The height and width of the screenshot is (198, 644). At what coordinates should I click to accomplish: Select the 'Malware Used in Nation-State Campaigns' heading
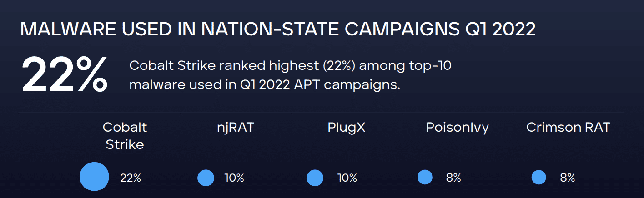(x=278, y=30)
